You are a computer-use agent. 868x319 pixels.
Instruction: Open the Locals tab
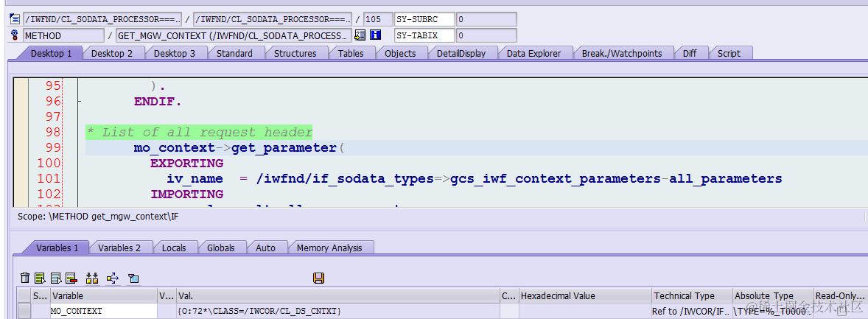(x=174, y=248)
